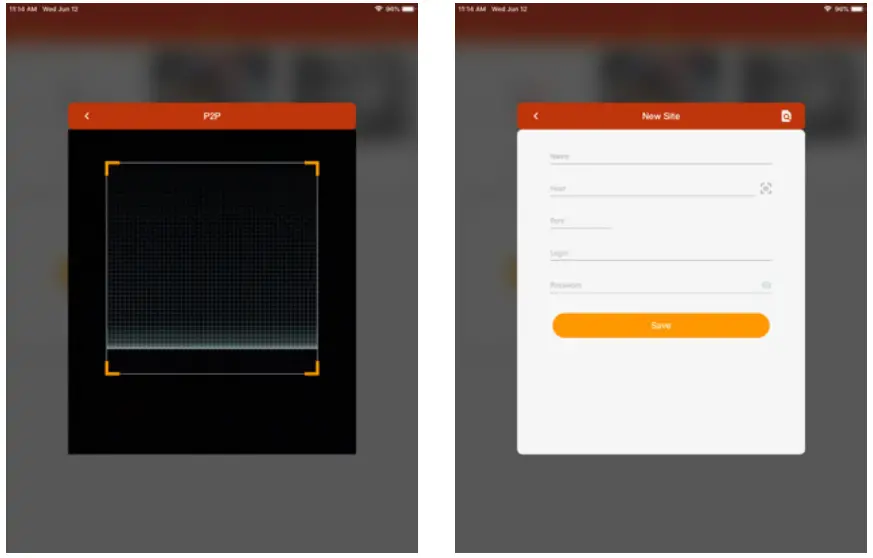Screen dimensions: 873x558
Task: Go back from the P2P scanner screen
Action: (87, 116)
